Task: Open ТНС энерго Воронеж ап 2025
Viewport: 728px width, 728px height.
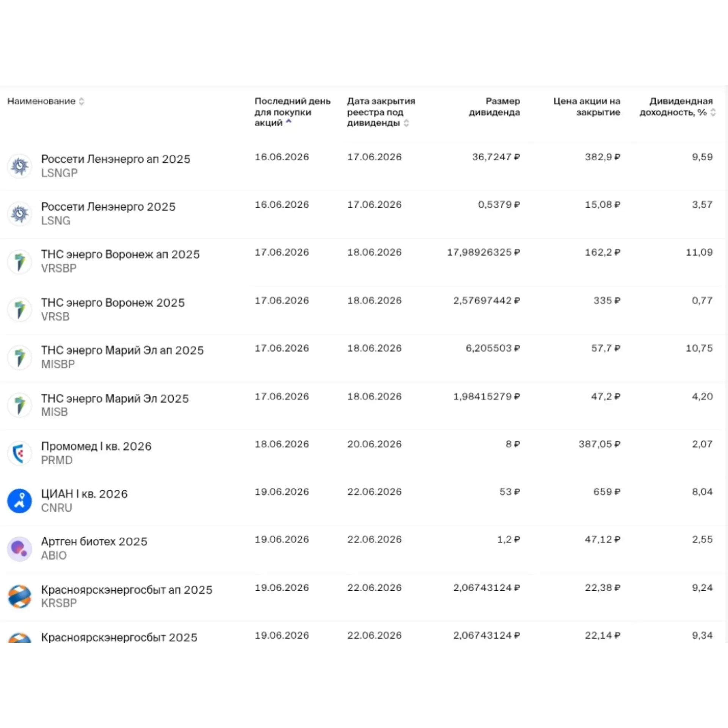Action: coord(120,254)
